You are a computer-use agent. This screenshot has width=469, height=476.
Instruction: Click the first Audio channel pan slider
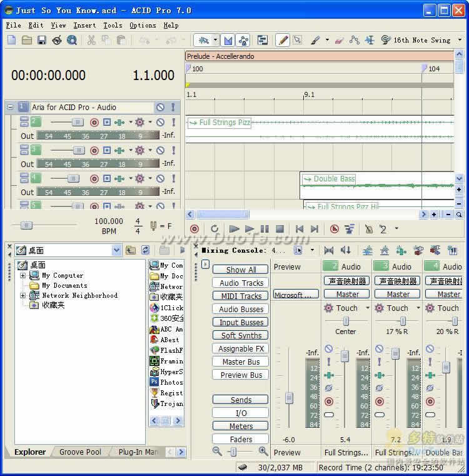(346, 321)
